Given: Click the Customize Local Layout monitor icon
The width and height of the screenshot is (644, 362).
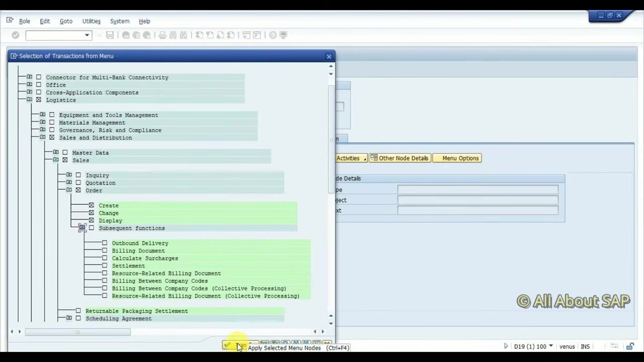Looking at the screenshot, I should 283,35.
